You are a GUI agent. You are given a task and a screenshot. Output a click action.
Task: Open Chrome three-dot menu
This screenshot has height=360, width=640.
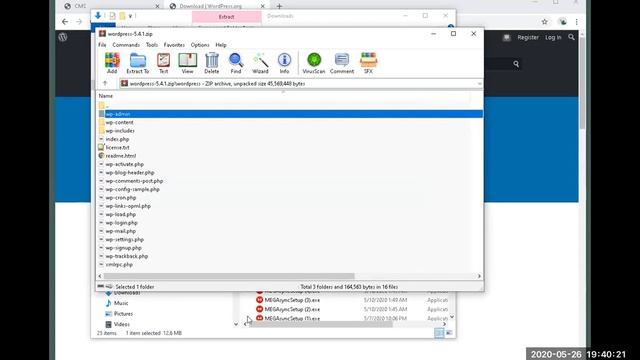(x=576, y=22)
